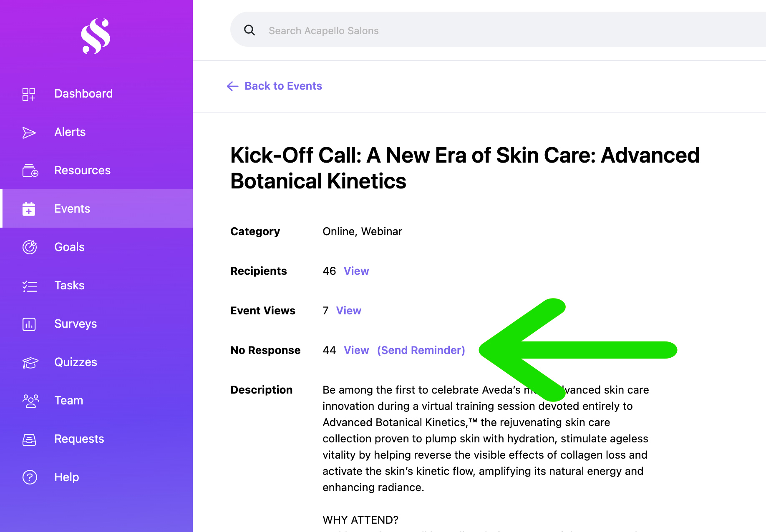This screenshot has height=532, width=766.
Task: Click the "WHY ATTEND?" text
Action: point(360,520)
